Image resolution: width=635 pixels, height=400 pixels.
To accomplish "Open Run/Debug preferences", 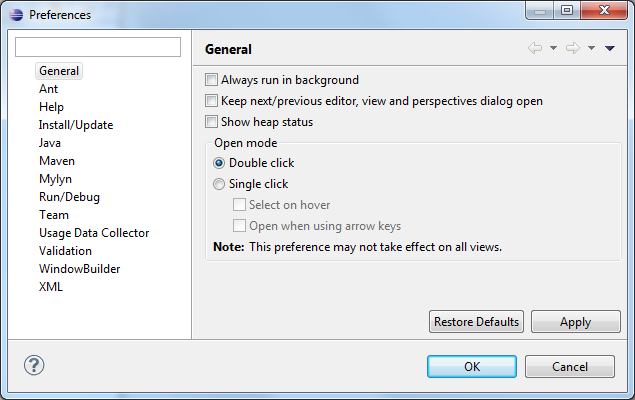I will (x=69, y=197).
